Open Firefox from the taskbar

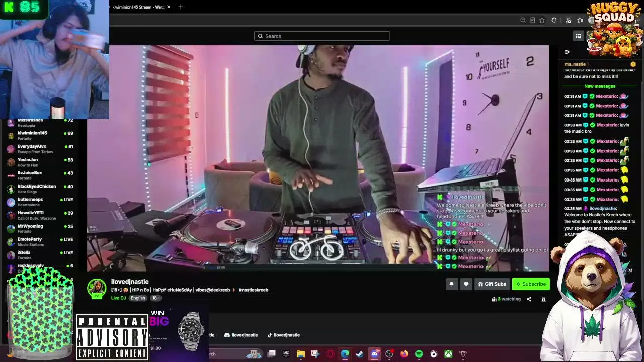click(x=404, y=354)
